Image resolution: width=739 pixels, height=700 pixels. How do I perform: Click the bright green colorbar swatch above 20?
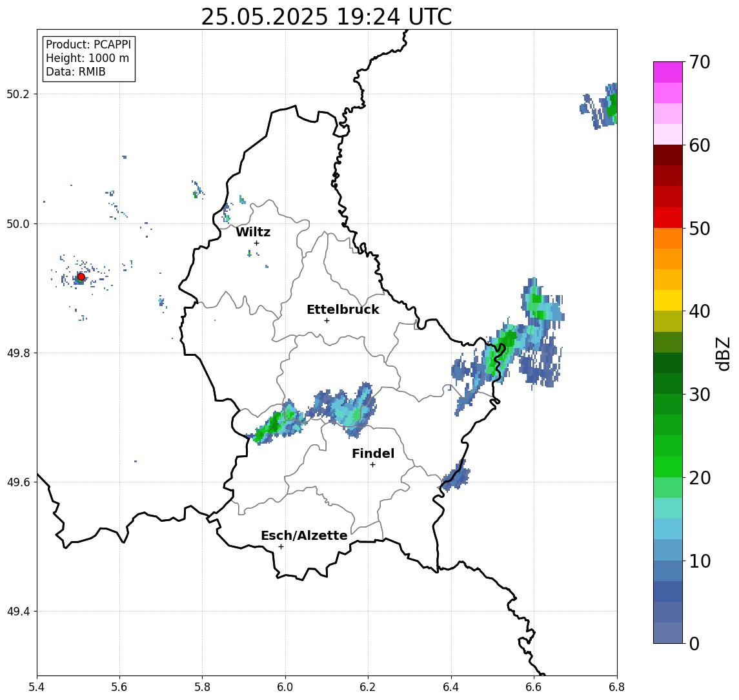click(x=668, y=466)
